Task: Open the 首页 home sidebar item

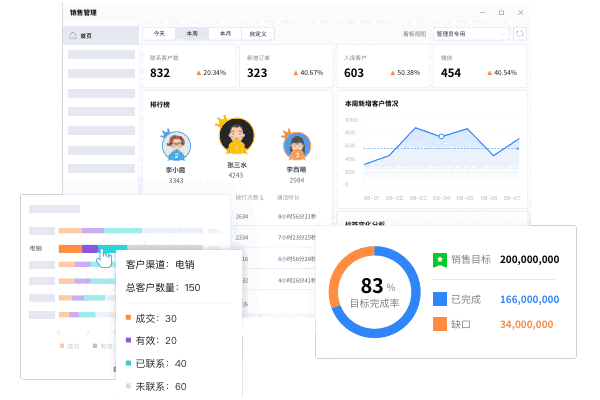Action: (101, 36)
